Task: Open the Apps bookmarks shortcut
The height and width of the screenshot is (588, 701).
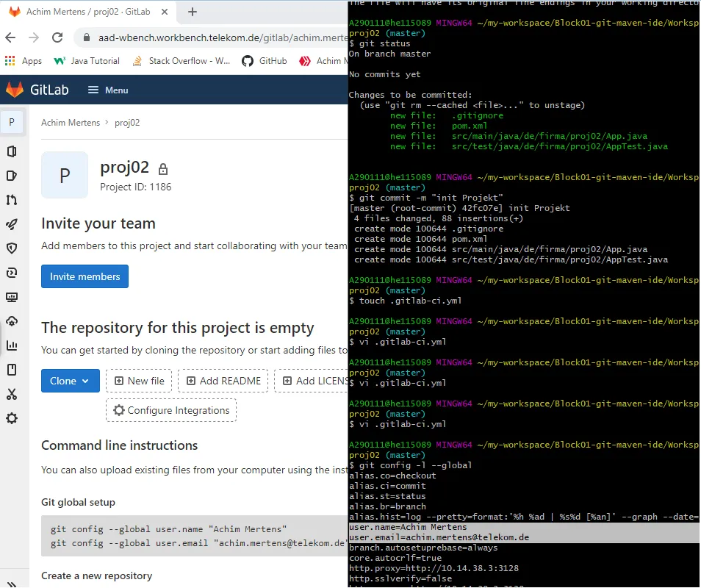Action: pos(24,61)
